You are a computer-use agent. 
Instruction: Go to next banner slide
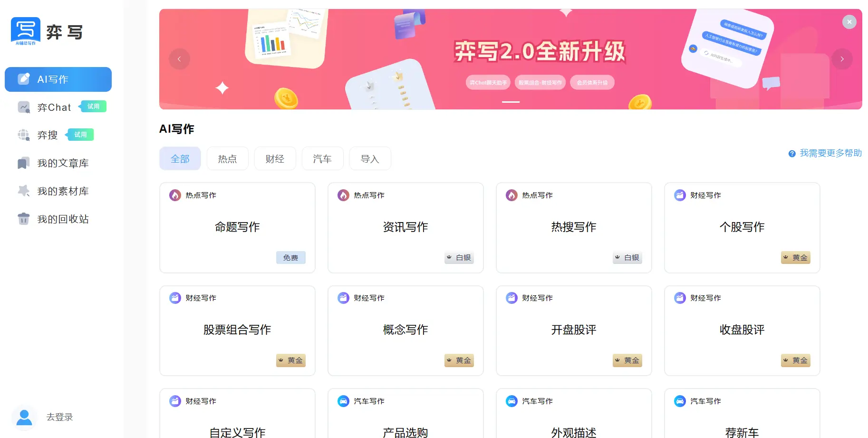pyautogui.click(x=842, y=59)
